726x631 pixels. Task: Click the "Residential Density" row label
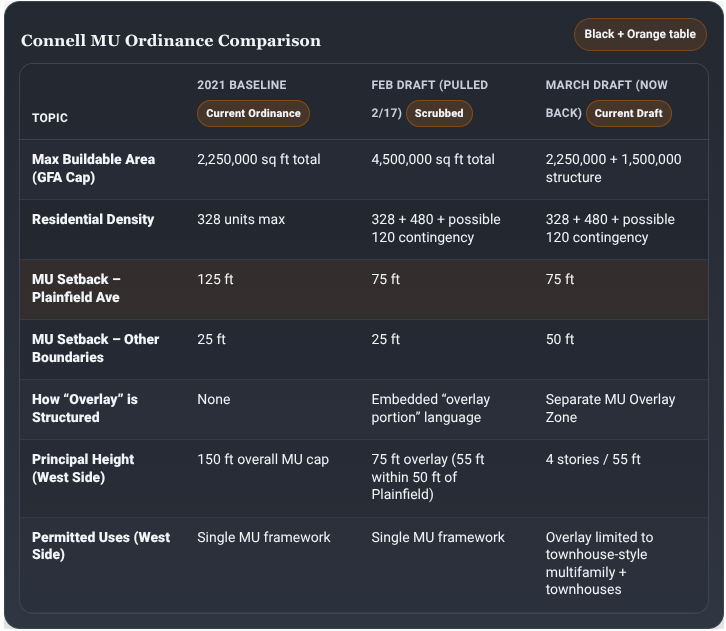tap(93, 219)
